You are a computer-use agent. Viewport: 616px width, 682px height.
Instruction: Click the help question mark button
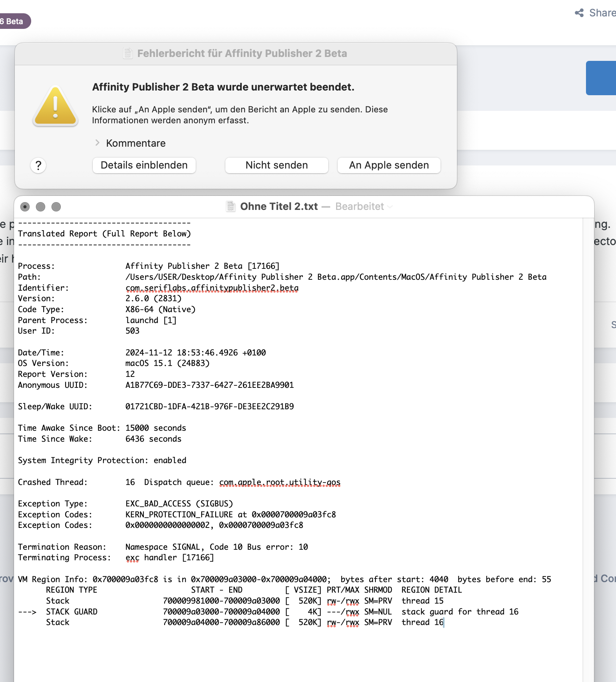[38, 165]
